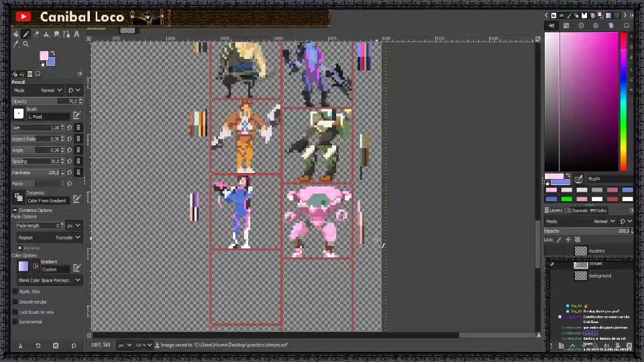
Task: Enable Incremental checkbox
Action: pyautogui.click(x=15, y=322)
